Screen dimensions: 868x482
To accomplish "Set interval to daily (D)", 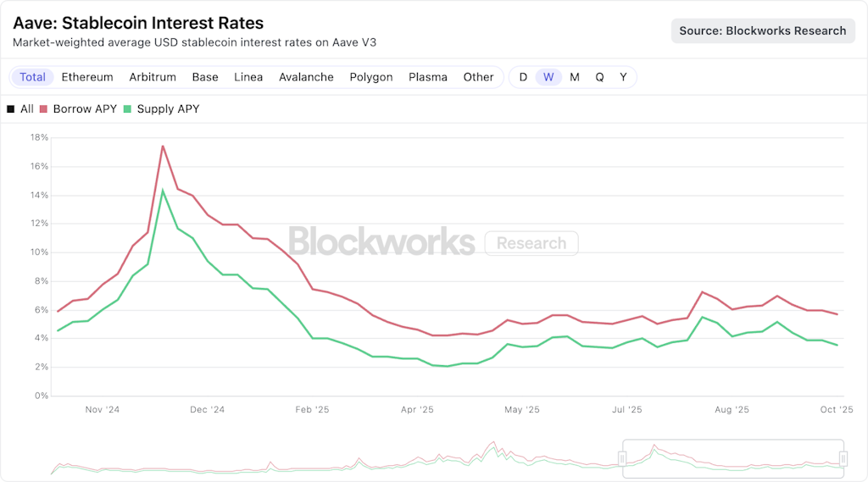I will point(523,77).
